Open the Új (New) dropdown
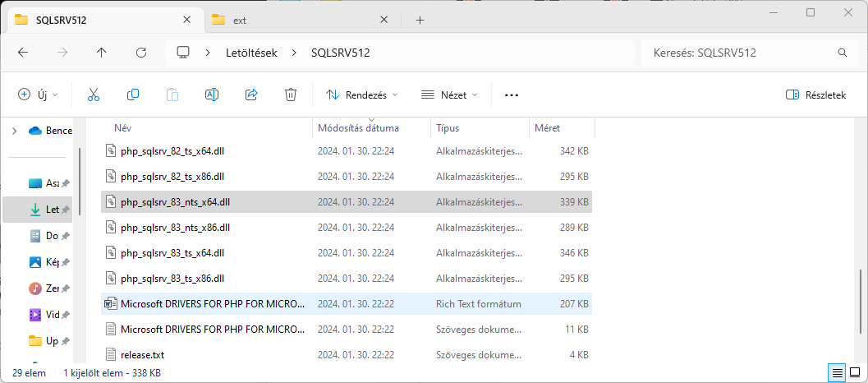The image size is (868, 383). [38, 95]
